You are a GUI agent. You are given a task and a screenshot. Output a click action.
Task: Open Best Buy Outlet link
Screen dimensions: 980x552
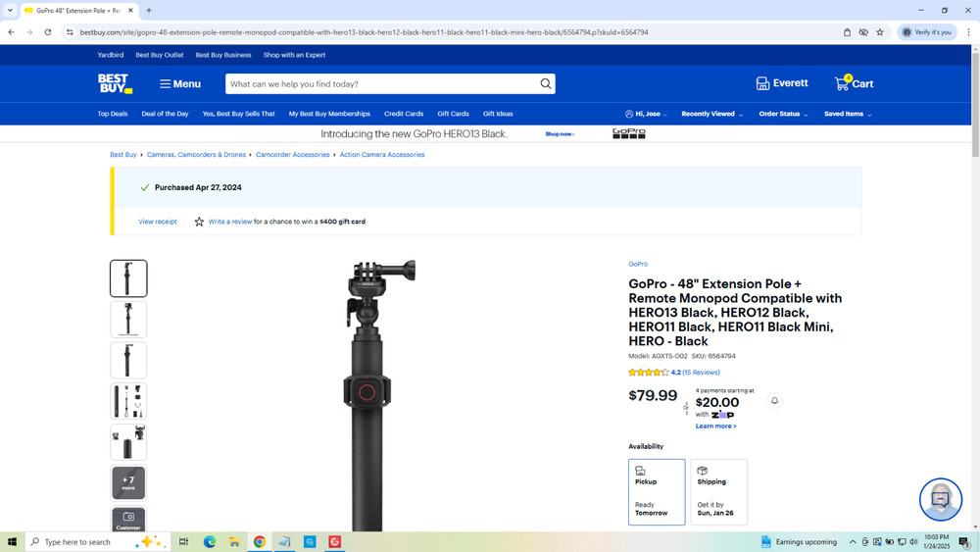[x=160, y=55]
